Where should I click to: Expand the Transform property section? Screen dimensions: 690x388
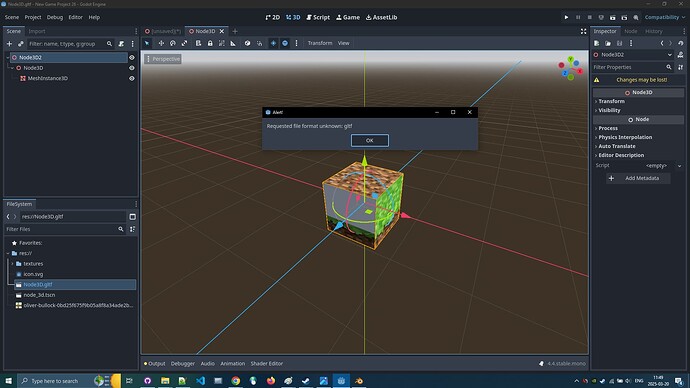(x=611, y=101)
